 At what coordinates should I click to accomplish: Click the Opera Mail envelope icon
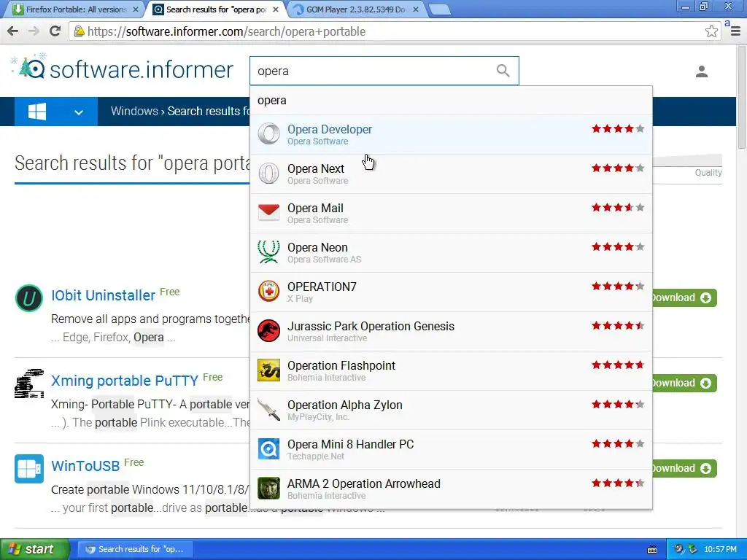[x=268, y=212]
